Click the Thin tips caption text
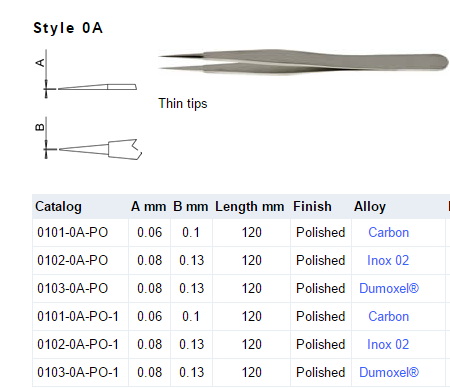 tap(183, 104)
